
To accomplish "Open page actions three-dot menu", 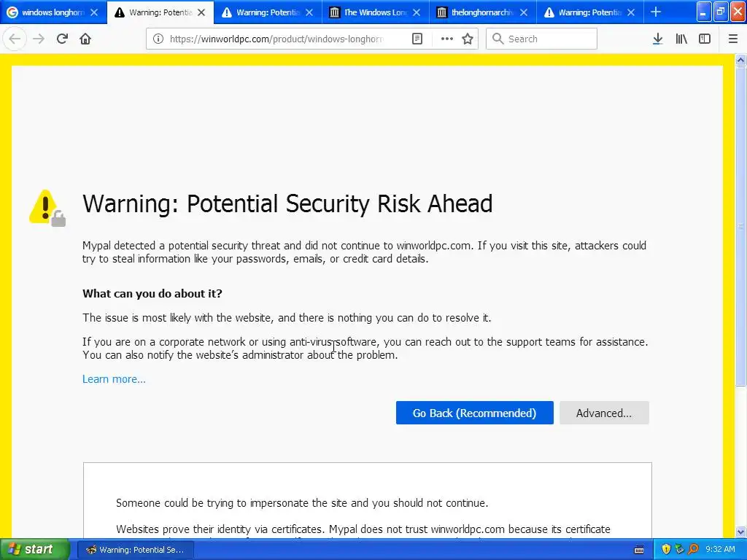I will 447,39.
